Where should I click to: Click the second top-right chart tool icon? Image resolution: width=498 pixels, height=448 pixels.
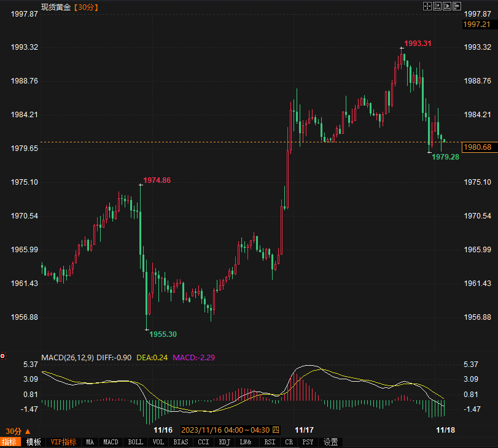pos(437,6)
